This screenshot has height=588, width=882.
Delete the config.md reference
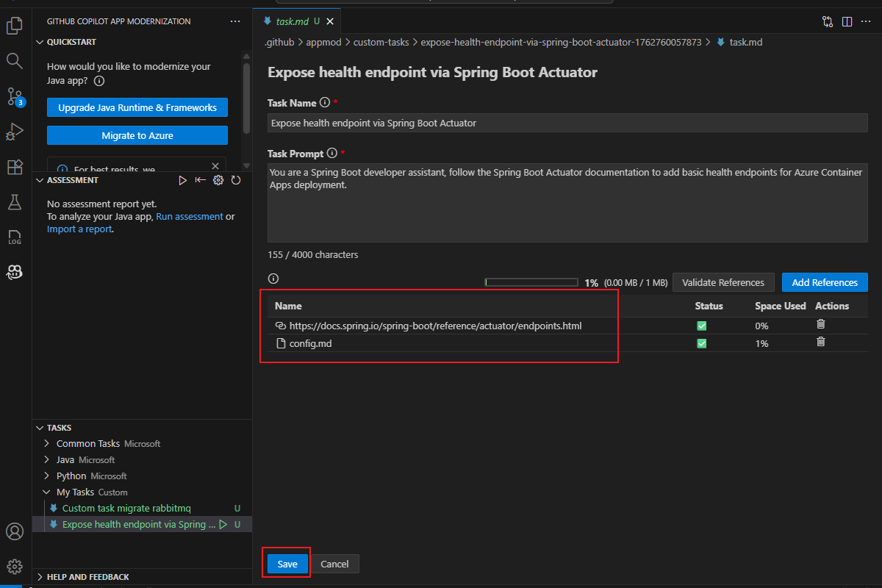point(821,342)
